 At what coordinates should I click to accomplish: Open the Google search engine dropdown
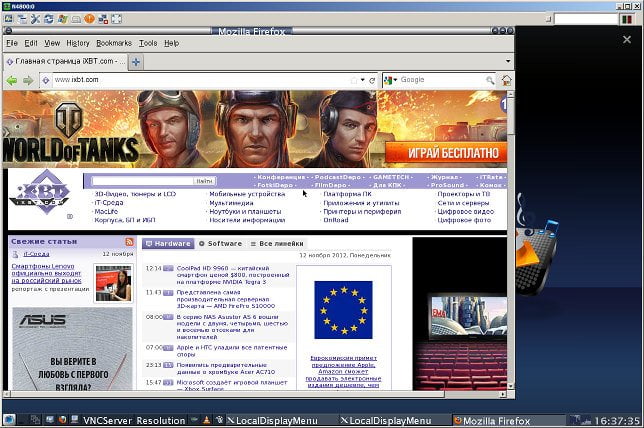click(x=390, y=81)
